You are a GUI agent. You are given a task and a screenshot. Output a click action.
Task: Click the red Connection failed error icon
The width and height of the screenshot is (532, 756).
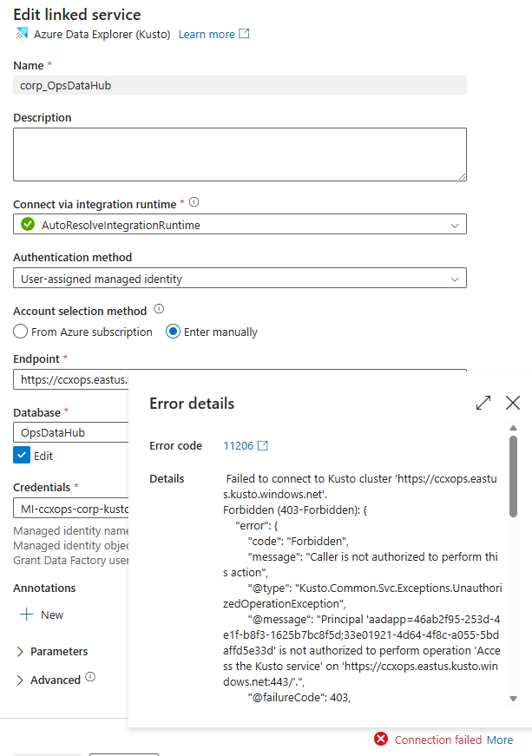[381, 739]
